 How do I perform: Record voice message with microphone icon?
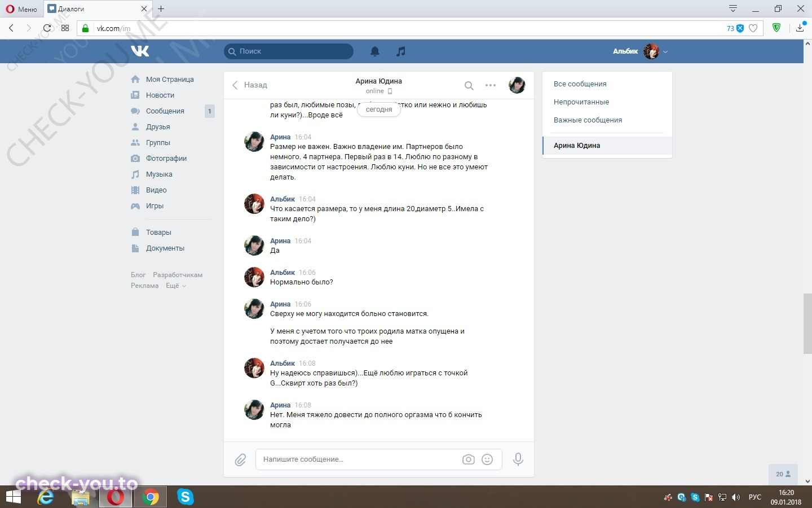click(518, 459)
